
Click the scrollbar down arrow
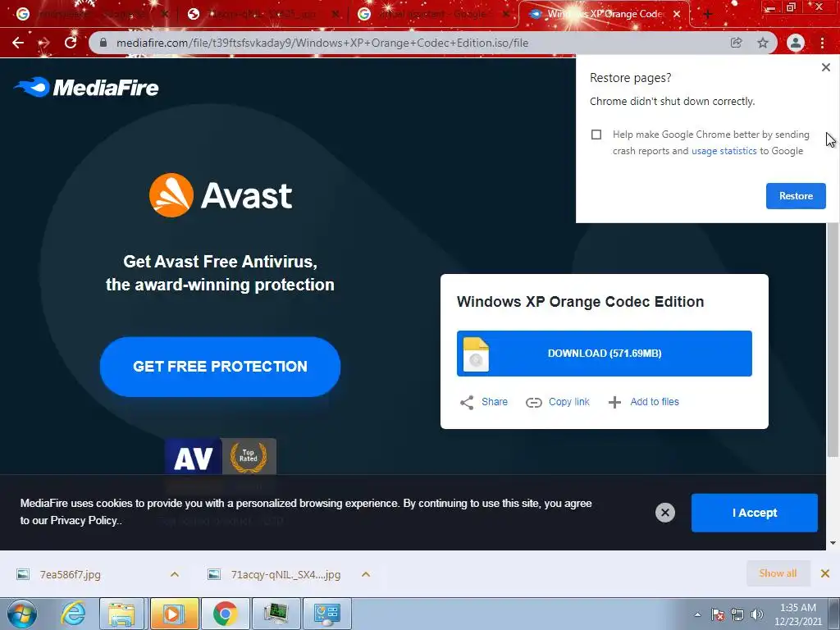833,543
